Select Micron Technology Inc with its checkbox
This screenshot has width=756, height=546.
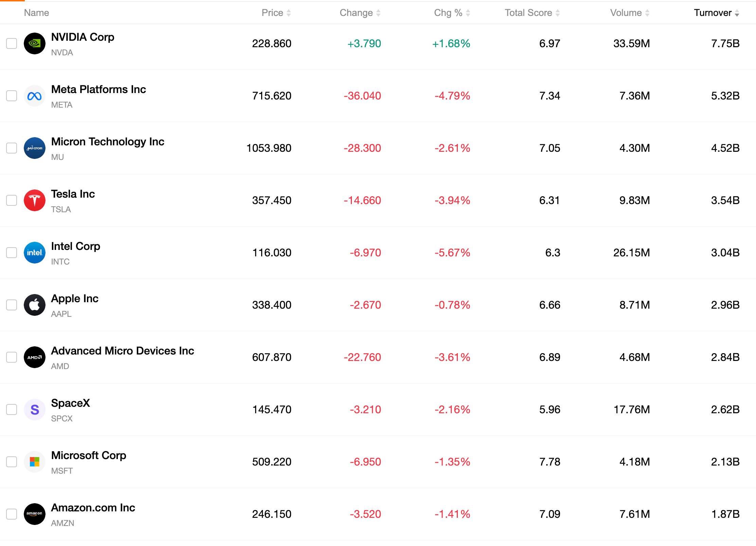coord(12,148)
